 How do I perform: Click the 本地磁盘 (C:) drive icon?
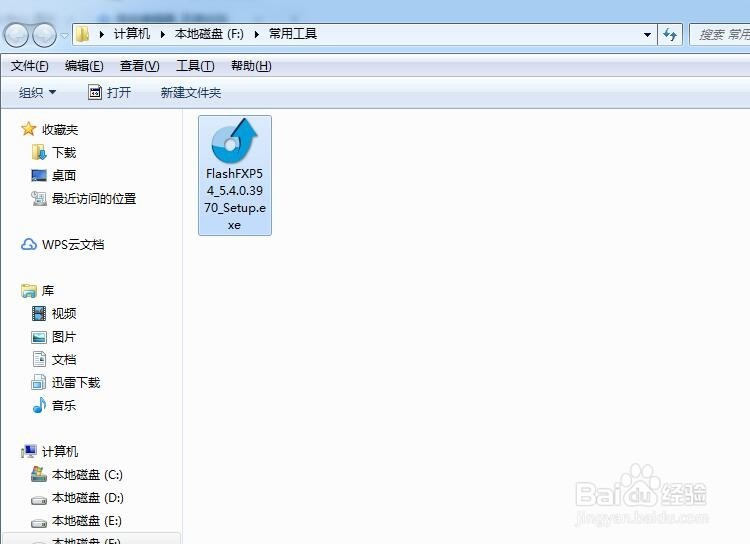pos(39,474)
